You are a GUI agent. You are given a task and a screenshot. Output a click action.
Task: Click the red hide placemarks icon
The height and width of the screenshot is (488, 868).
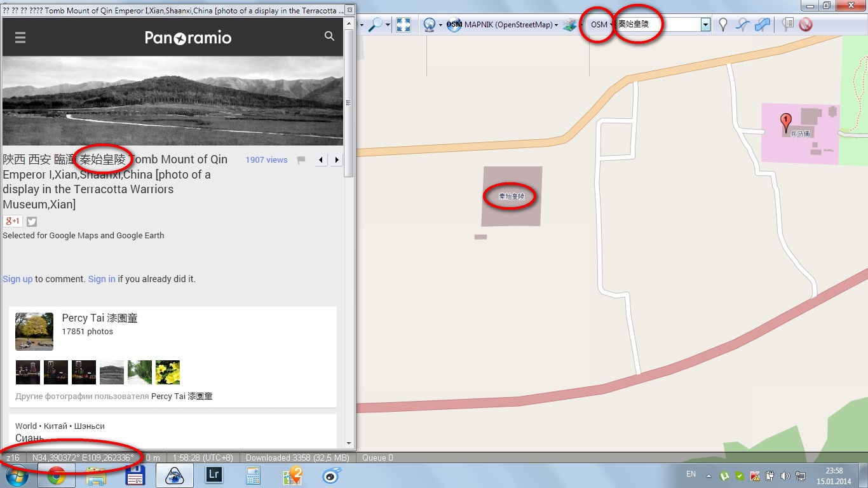806,25
